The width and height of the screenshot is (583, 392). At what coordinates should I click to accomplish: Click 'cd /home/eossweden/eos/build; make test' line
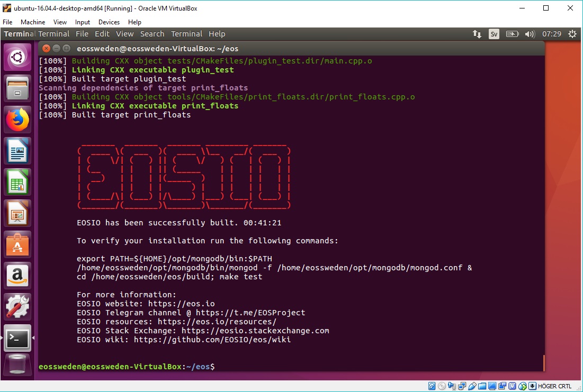(169, 277)
